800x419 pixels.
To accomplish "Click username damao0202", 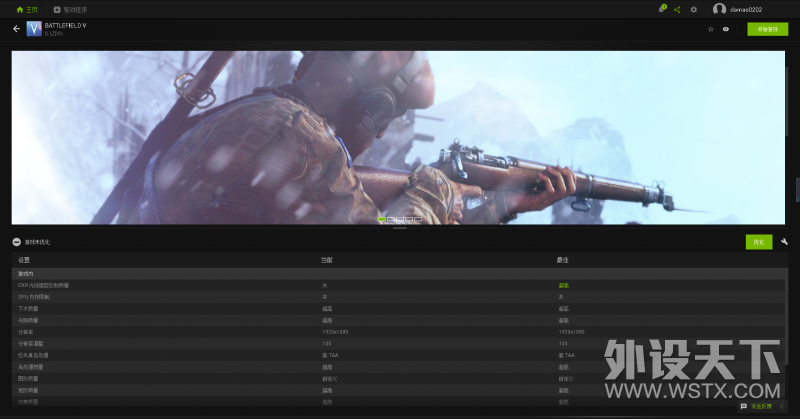I will coord(746,10).
